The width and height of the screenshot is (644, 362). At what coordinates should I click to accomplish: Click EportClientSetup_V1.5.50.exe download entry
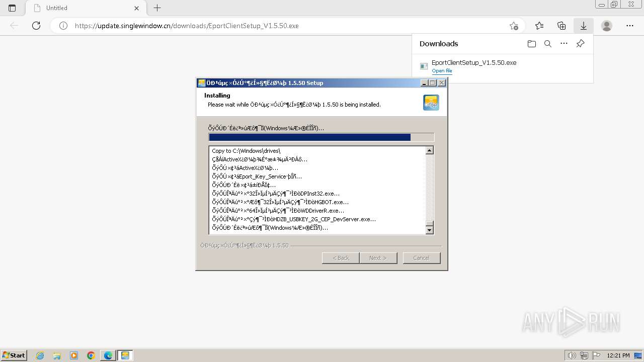[x=474, y=63]
